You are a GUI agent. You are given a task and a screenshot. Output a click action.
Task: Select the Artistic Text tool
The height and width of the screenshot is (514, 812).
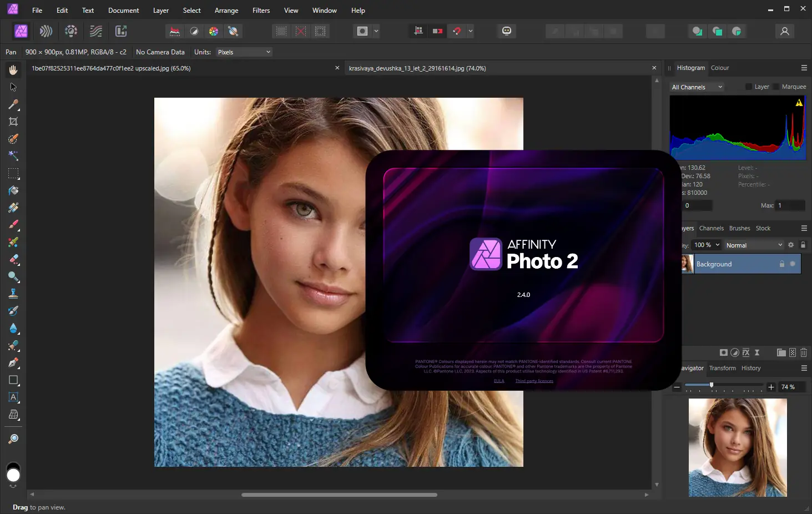[13, 397]
